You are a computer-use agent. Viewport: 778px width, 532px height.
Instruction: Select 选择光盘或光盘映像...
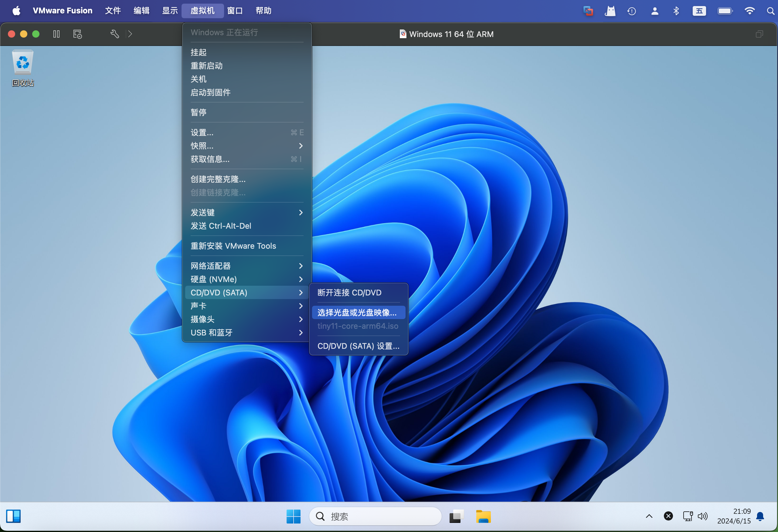point(358,312)
